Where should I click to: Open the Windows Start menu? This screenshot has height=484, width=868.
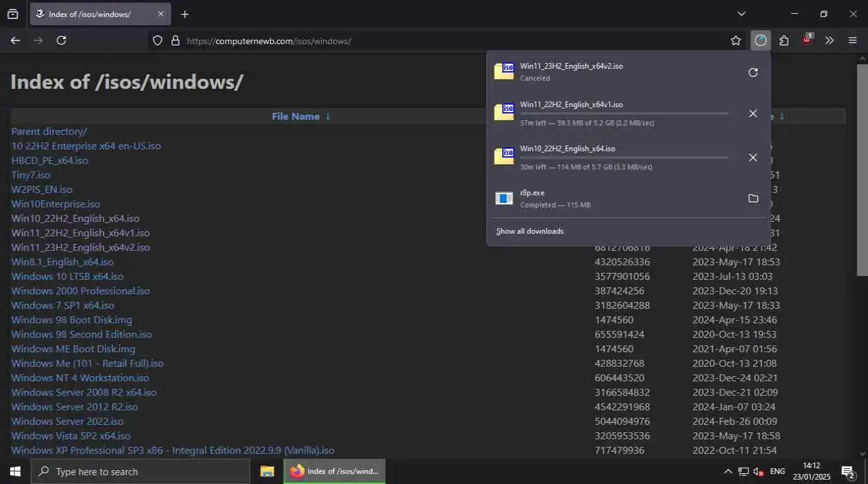point(15,471)
